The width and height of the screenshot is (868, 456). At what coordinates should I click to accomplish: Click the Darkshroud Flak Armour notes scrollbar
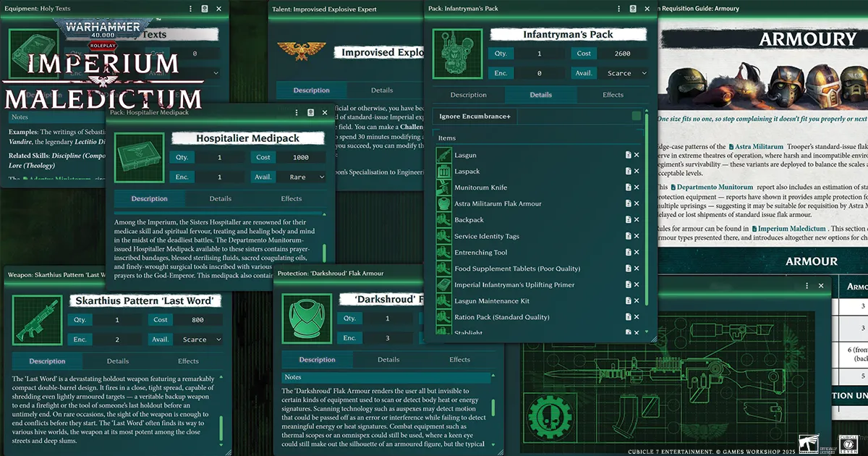[x=493, y=408]
